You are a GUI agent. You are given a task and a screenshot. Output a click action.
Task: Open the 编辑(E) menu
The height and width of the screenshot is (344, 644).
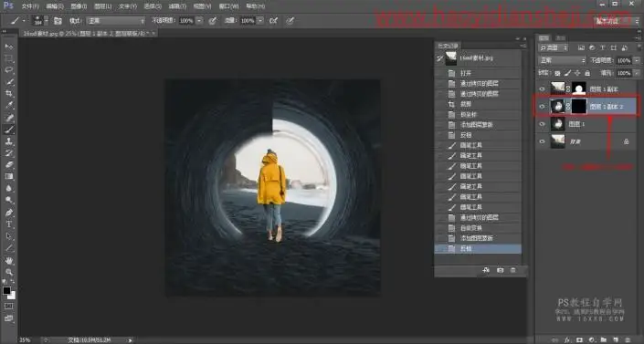55,6
